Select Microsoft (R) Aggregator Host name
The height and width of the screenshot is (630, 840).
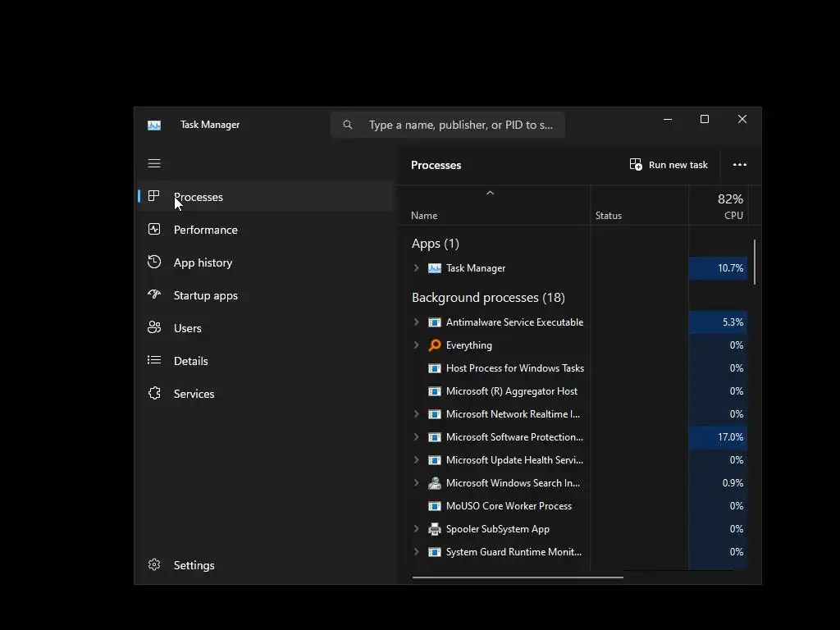pos(512,391)
